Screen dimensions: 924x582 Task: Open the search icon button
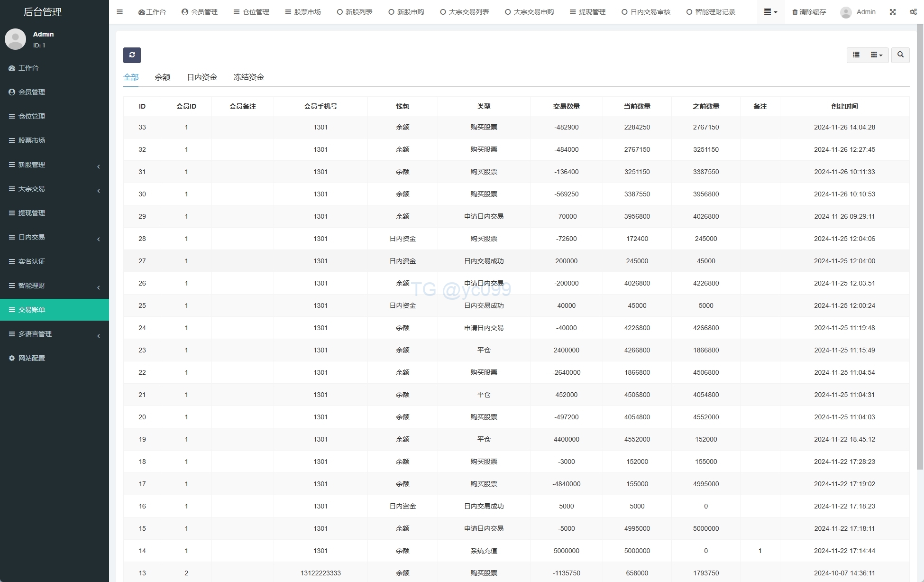click(x=900, y=55)
